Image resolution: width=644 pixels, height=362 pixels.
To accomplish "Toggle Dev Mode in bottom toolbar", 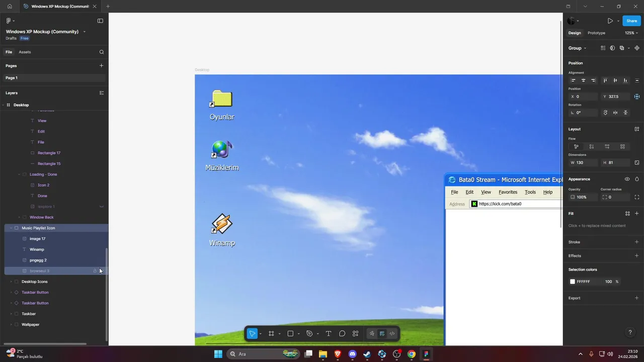I will 392,333.
